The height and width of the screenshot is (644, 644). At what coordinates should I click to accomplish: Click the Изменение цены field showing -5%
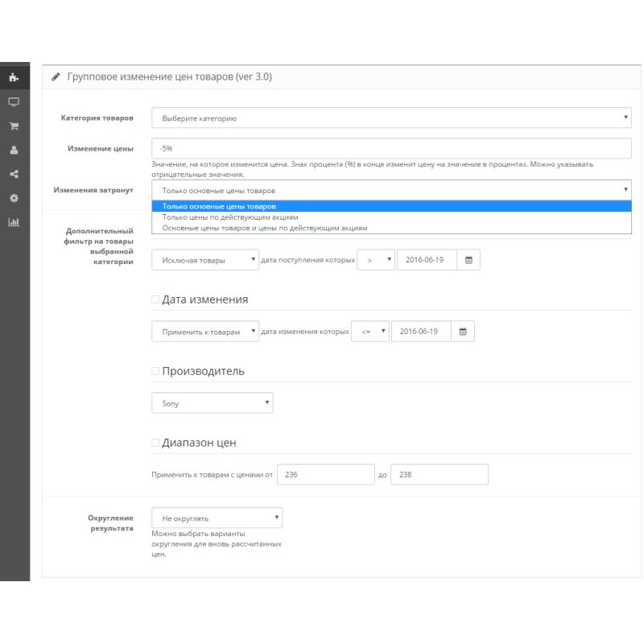(x=391, y=148)
